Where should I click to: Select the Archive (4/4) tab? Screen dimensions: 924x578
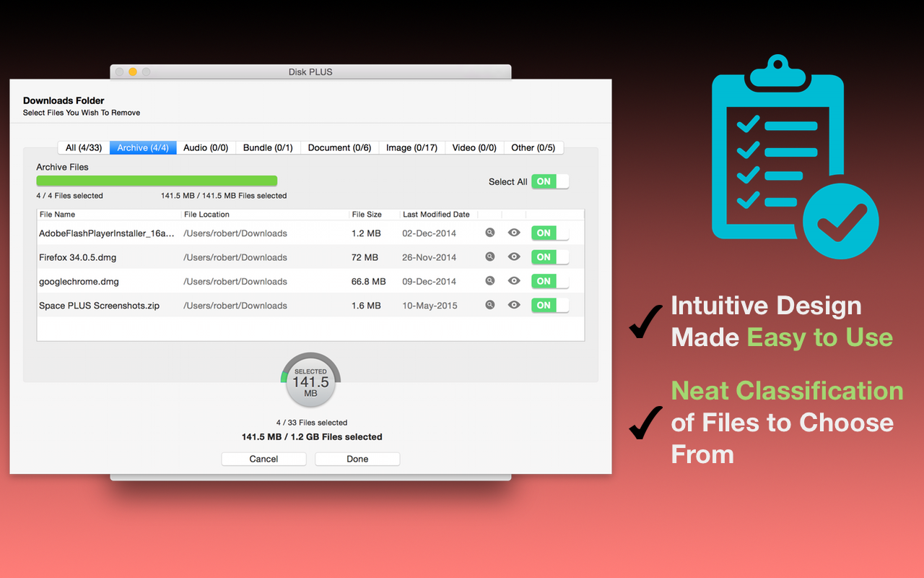click(143, 147)
